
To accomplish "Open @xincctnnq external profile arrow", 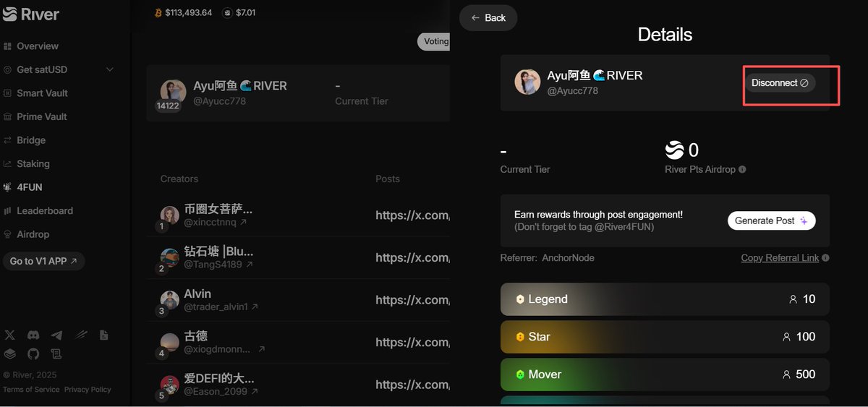I will pos(243,223).
